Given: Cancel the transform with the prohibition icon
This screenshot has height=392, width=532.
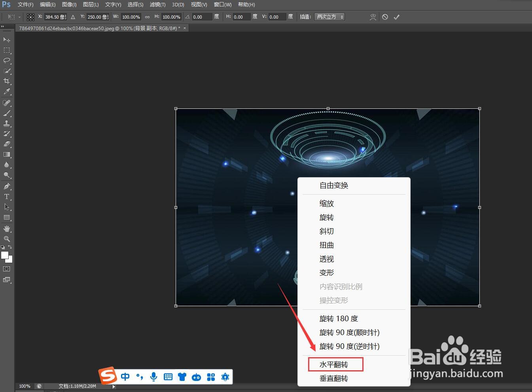Looking at the screenshot, I should click(x=385, y=17).
